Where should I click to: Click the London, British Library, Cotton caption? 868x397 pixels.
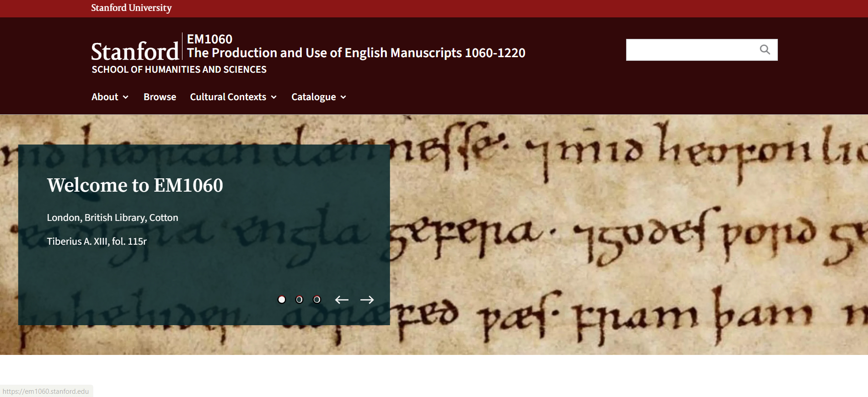[113, 218]
